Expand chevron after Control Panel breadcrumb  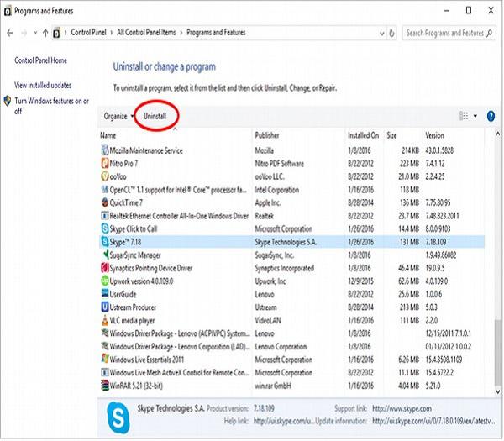click(x=112, y=33)
